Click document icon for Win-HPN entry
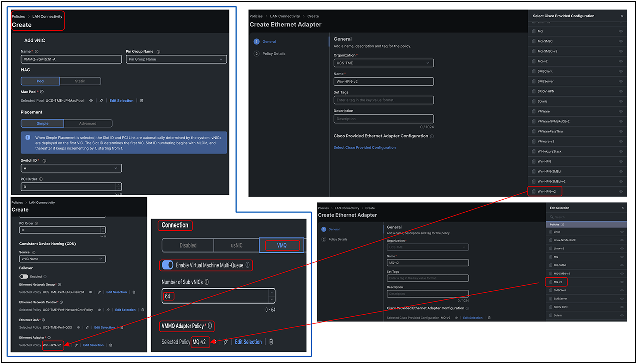 534,162
